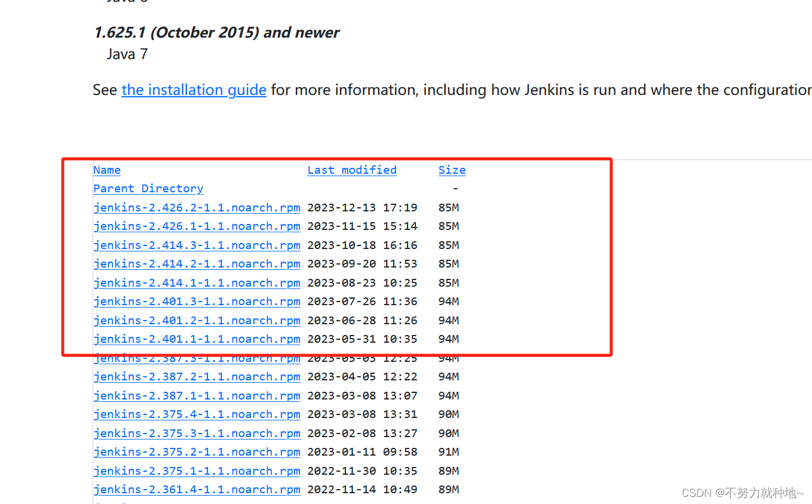Download jenkins-2.414.3-1.1.noarch.rpm

click(197, 245)
